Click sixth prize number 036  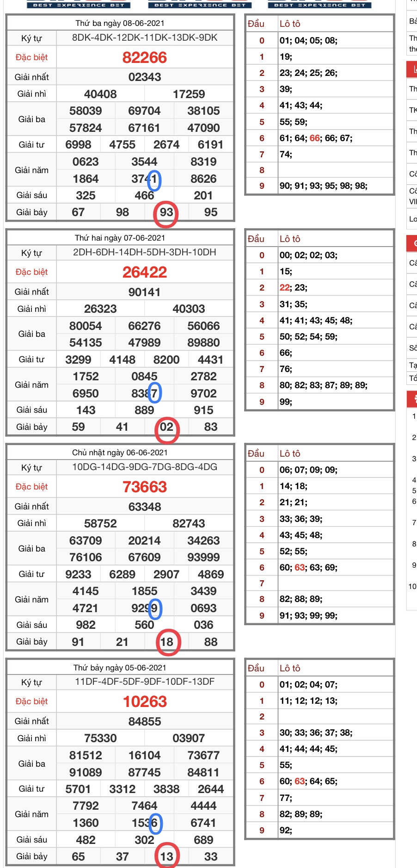point(203,625)
